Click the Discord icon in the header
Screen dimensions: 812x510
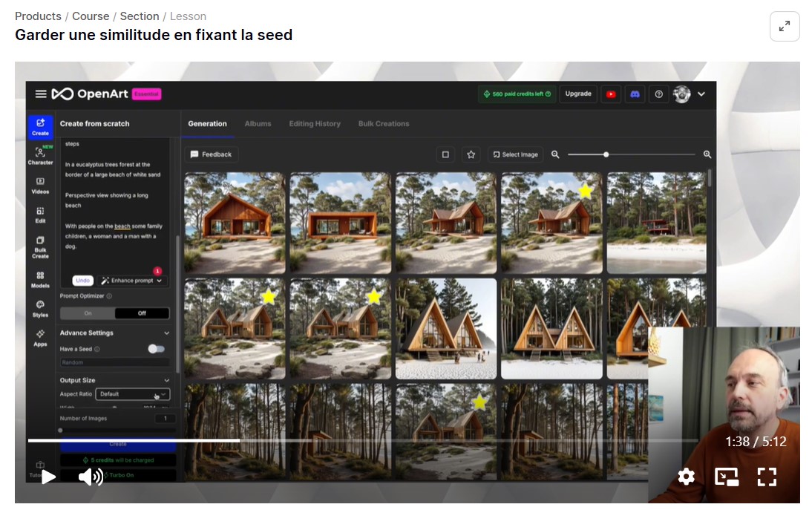(x=635, y=94)
